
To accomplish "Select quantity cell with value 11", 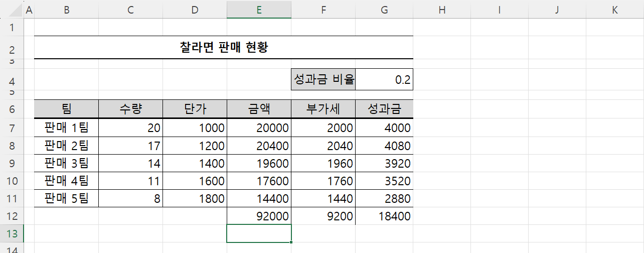I will pos(130,181).
